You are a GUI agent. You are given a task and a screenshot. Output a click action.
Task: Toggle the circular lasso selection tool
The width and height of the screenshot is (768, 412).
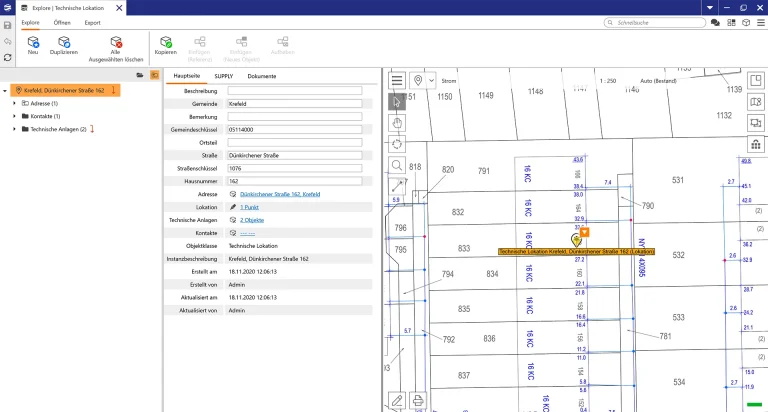pyautogui.click(x=397, y=143)
